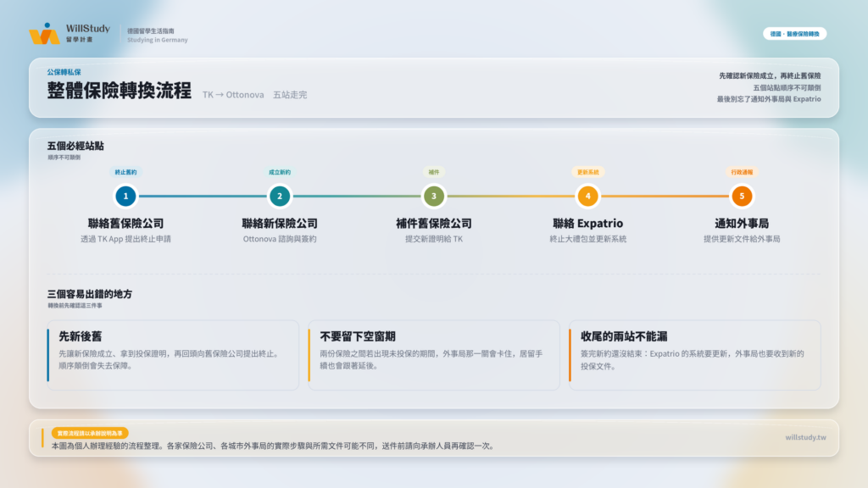Select step circle 3 for 補件舊保險公司
The image size is (868, 488).
[434, 196]
